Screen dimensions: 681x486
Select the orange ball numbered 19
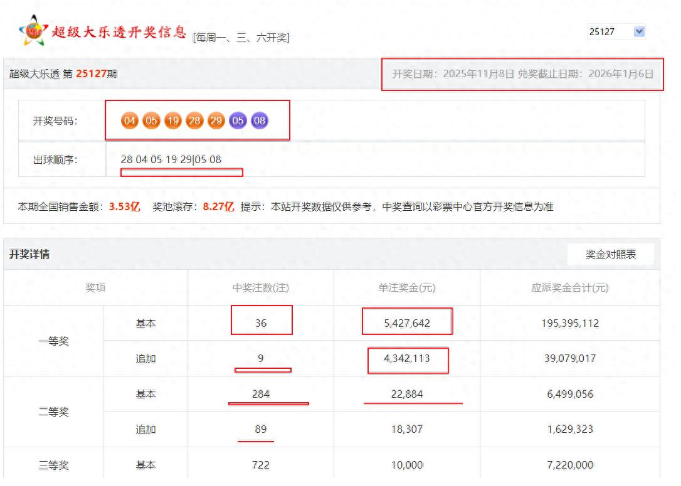pos(173,121)
